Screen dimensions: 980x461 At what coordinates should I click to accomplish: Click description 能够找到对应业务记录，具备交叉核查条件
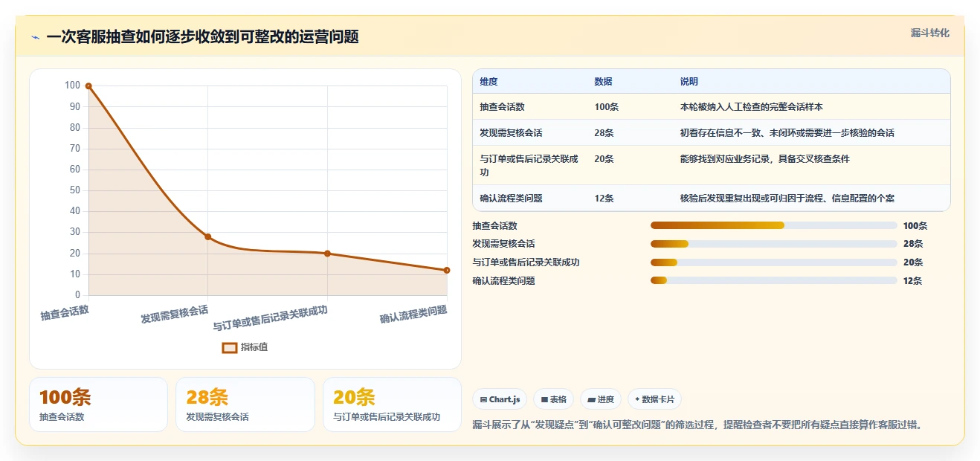(765, 159)
